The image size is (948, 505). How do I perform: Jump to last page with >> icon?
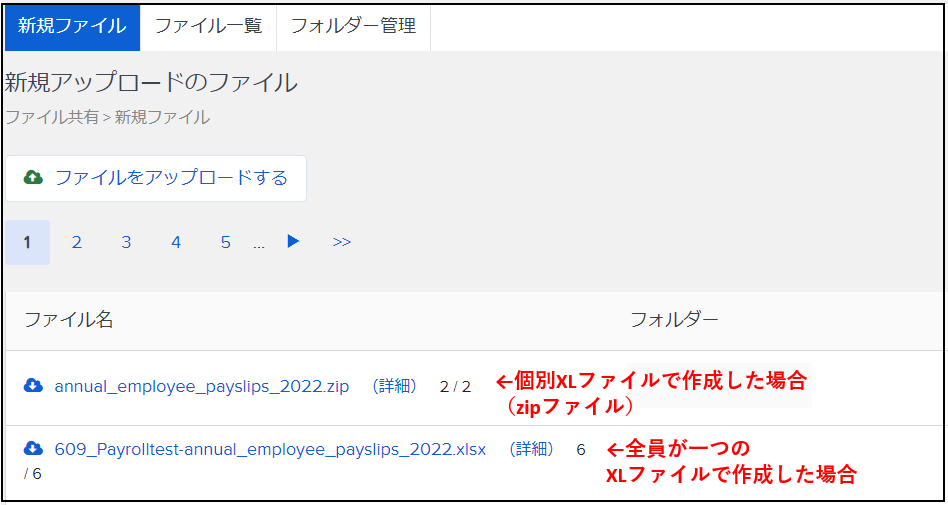[x=342, y=242]
